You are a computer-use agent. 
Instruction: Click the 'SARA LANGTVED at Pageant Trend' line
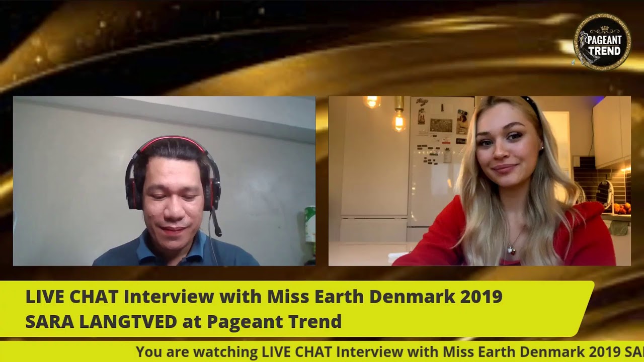coord(184,321)
